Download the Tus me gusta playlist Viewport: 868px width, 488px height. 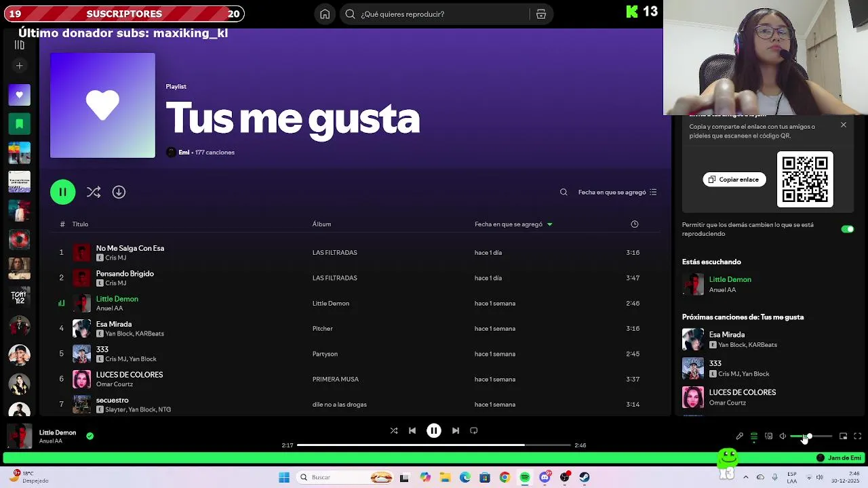point(119,192)
